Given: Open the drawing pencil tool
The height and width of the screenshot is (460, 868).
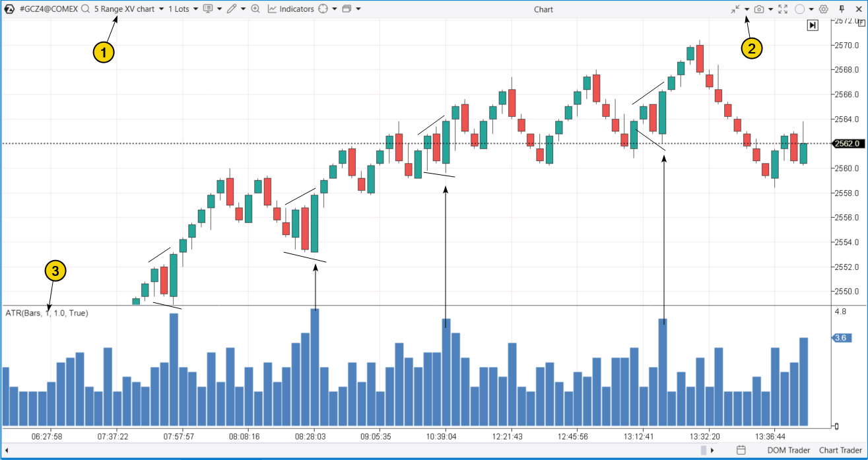Looking at the screenshot, I should pyautogui.click(x=231, y=9).
